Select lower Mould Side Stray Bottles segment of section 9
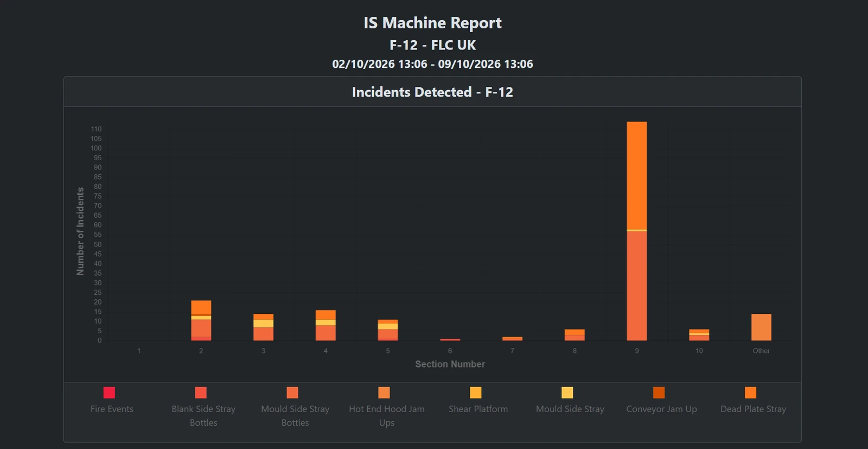This screenshot has width=868, height=449. pos(637,286)
